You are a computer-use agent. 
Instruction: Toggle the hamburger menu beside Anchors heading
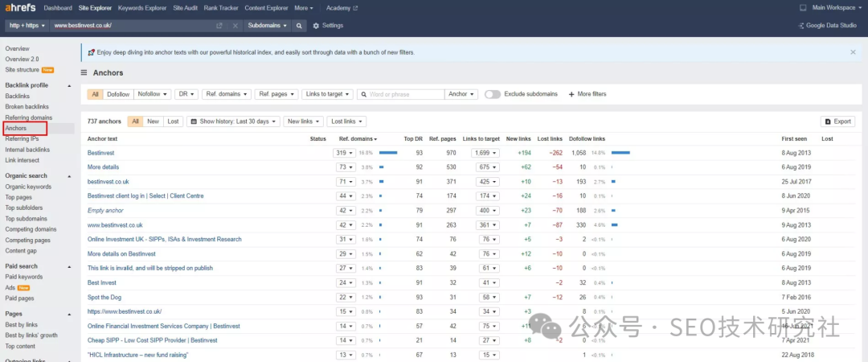point(84,72)
